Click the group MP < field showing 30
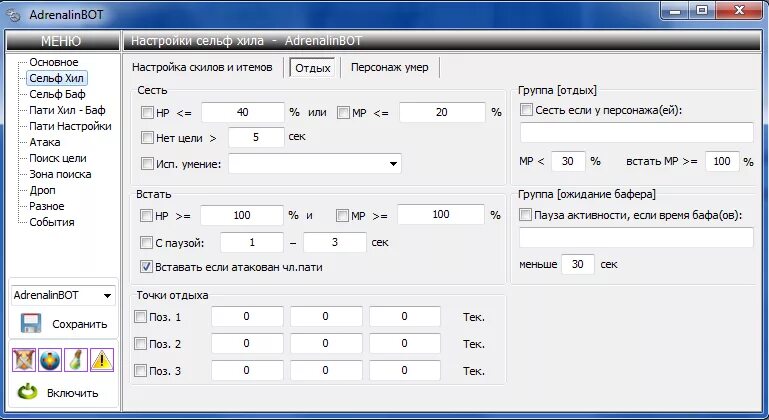 click(568, 161)
